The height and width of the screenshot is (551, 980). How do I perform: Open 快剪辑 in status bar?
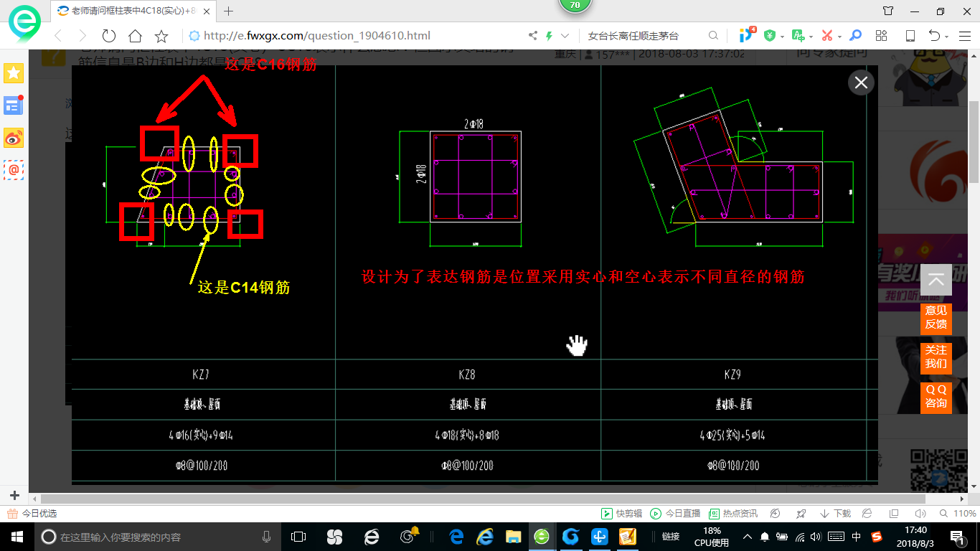click(621, 514)
